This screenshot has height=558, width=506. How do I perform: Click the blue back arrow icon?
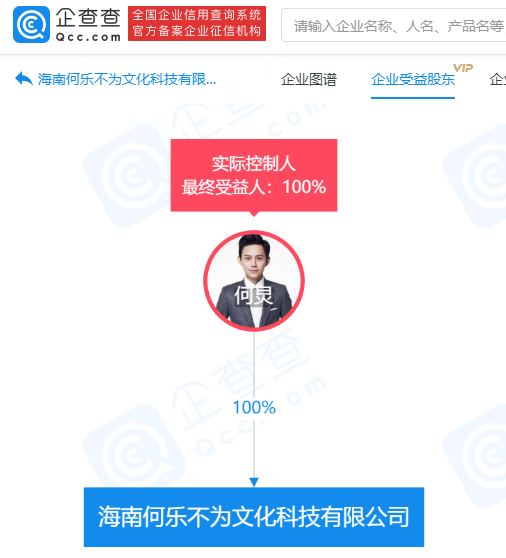pyautogui.click(x=24, y=79)
